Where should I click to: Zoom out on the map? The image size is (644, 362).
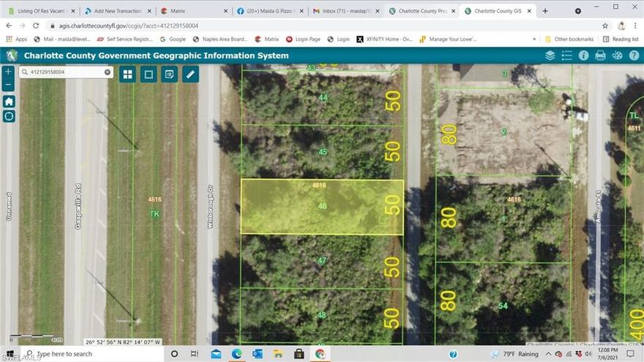click(x=8, y=85)
